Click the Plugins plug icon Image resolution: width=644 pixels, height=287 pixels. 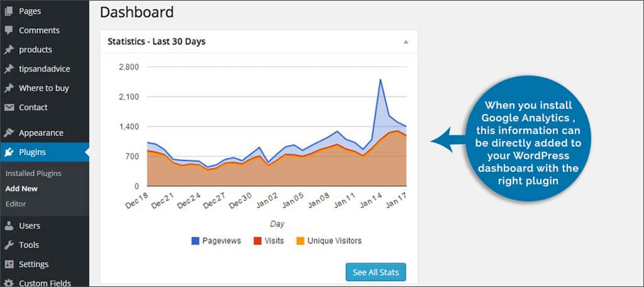click(x=9, y=152)
